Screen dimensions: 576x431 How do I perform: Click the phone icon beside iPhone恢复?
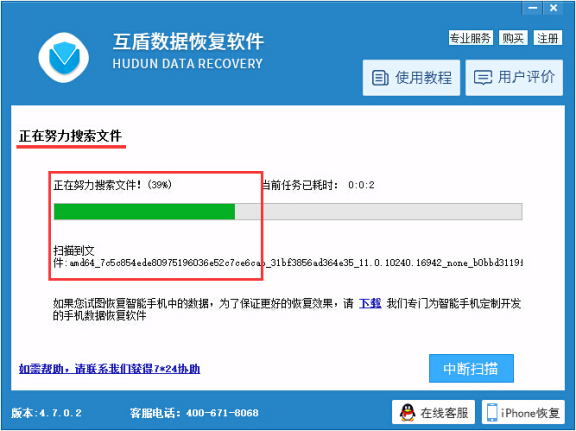pyautogui.click(x=492, y=413)
